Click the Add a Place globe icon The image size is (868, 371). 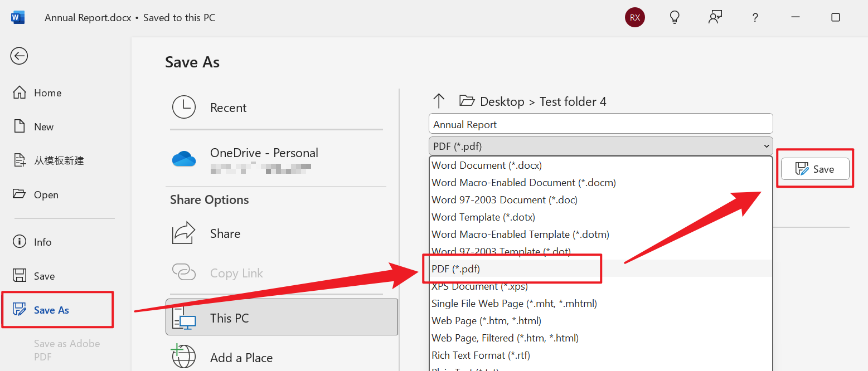coord(184,357)
